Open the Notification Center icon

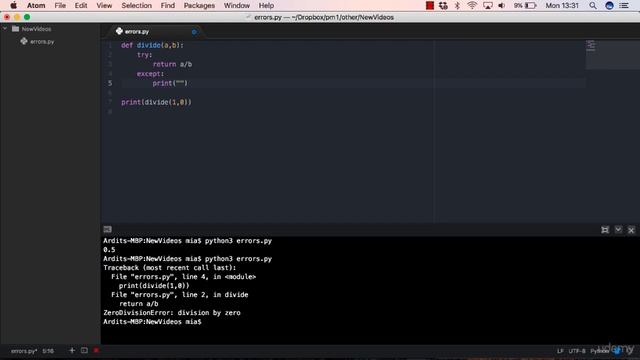tap(624, 5)
